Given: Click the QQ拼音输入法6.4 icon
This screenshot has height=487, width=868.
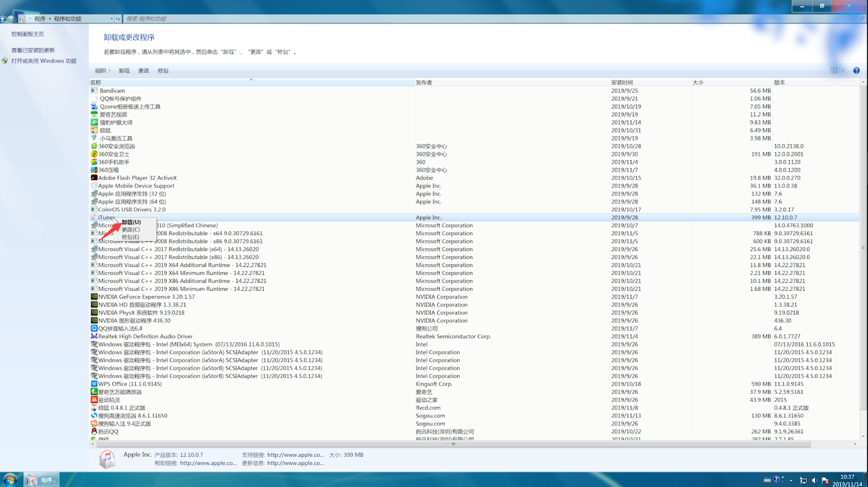Looking at the screenshot, I should [94, 329].
